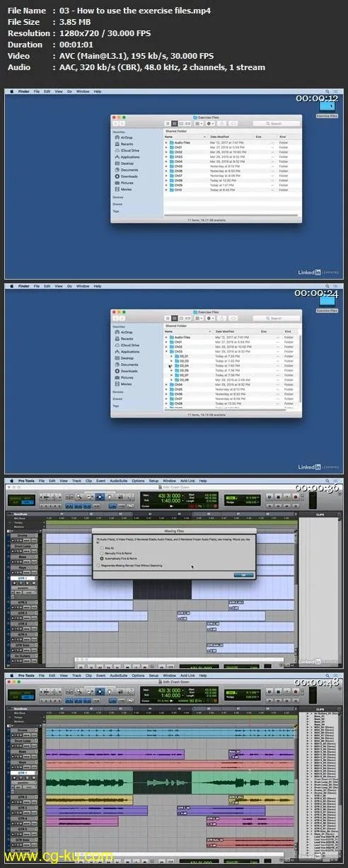
Task: Open Downloads in the 00:00:12 Finder sidebar
Action: (127, 176)
